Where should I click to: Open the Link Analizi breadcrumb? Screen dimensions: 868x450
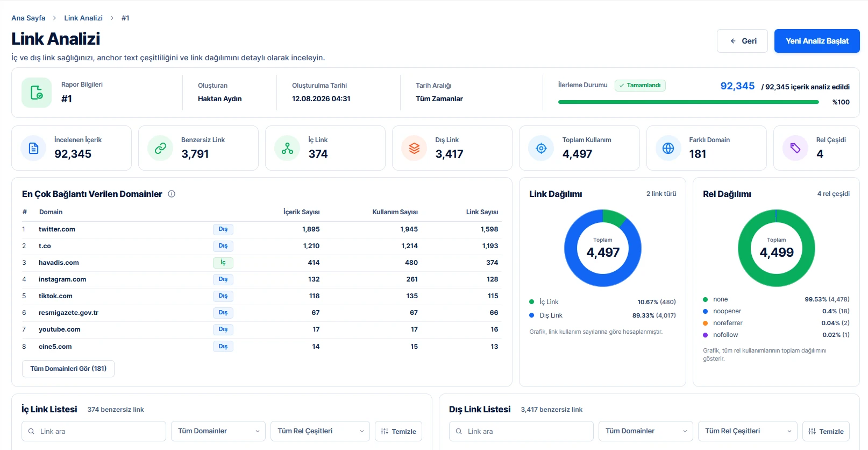pyautogui.click(x=83, y=18)
